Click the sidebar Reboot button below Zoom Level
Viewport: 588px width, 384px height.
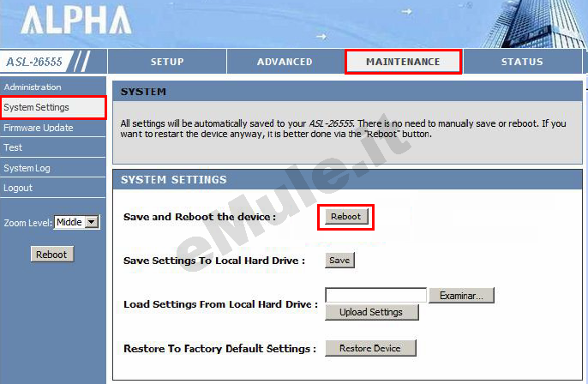tap(51, 255)
